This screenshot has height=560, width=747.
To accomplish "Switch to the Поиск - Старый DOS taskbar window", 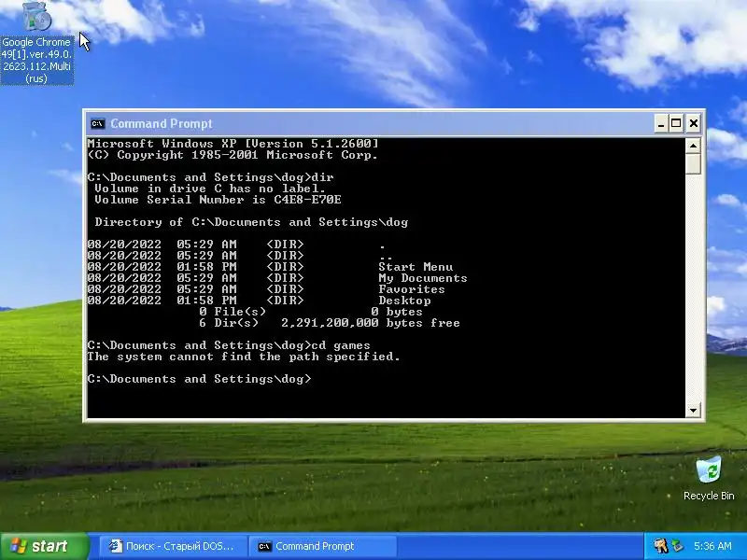I will (174, 546).
